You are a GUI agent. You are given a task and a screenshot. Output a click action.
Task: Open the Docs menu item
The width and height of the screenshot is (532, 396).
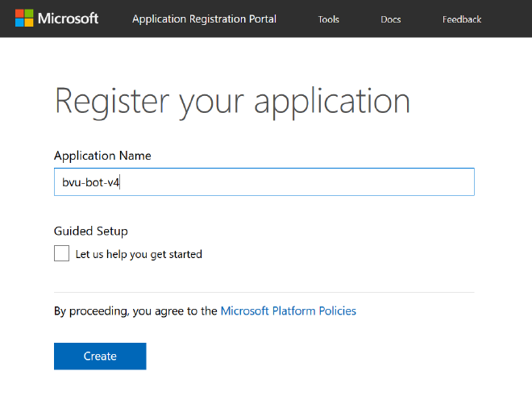tap(390, 19)
